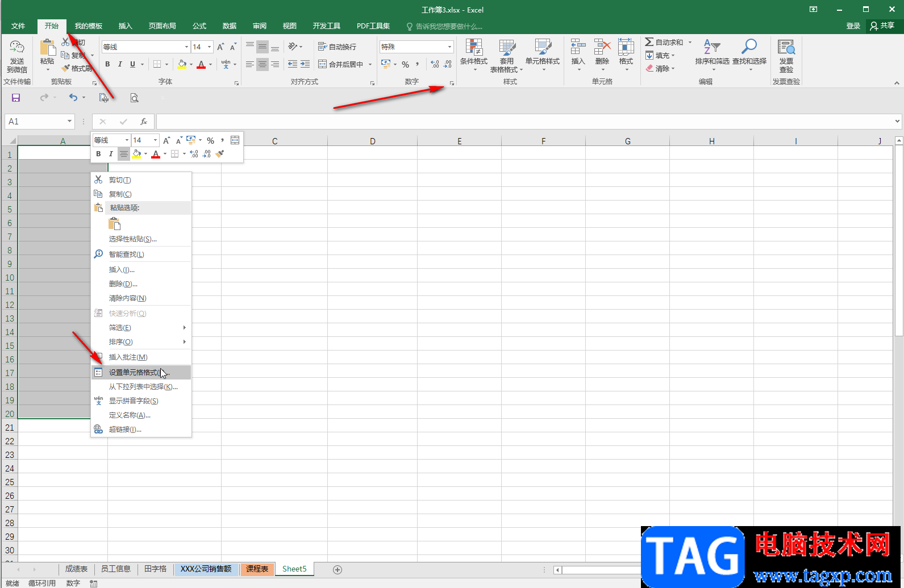
Task: Increase font size in the ribbon
Action: tap(220, 47)
